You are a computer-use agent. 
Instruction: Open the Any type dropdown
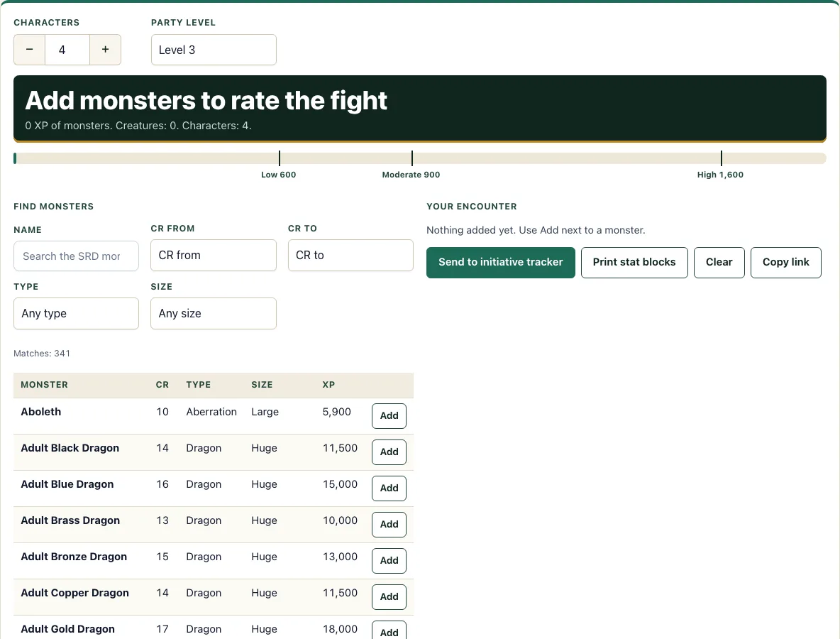pos(76,314)
